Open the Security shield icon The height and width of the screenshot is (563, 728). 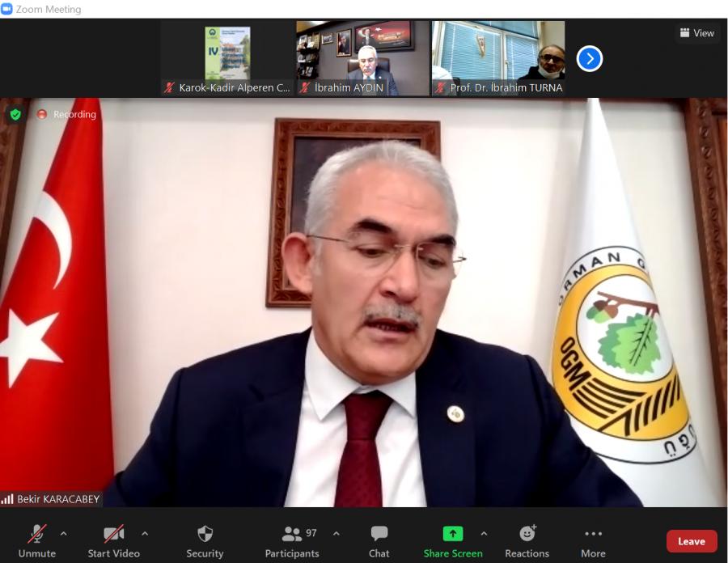(x=205, y=534)
